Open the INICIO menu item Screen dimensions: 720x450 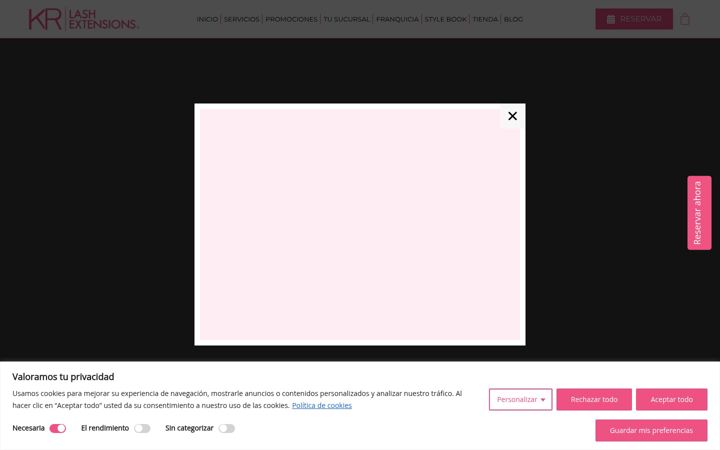point(207,19)
